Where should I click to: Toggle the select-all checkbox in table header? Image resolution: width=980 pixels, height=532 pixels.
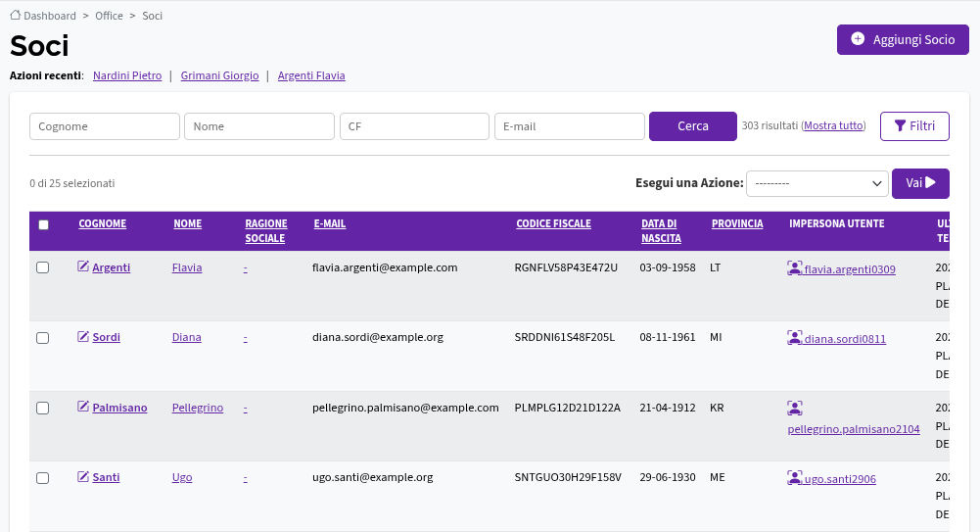[44, 225]
